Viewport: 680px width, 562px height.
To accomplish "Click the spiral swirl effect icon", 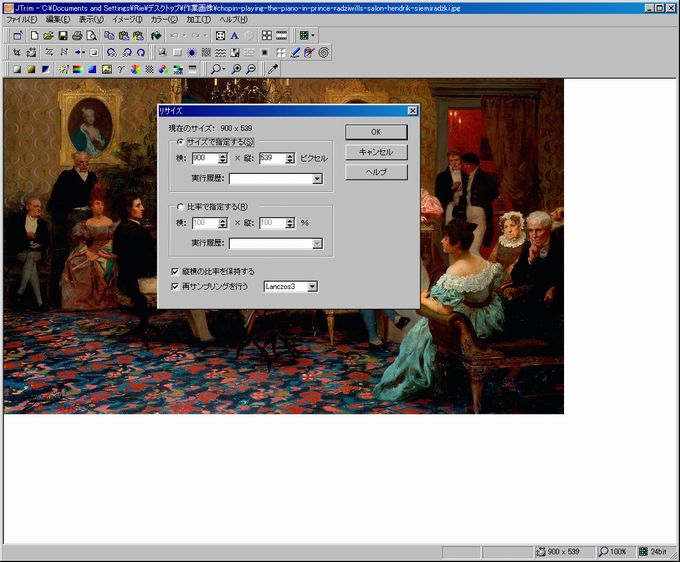I will coord(324,52).
